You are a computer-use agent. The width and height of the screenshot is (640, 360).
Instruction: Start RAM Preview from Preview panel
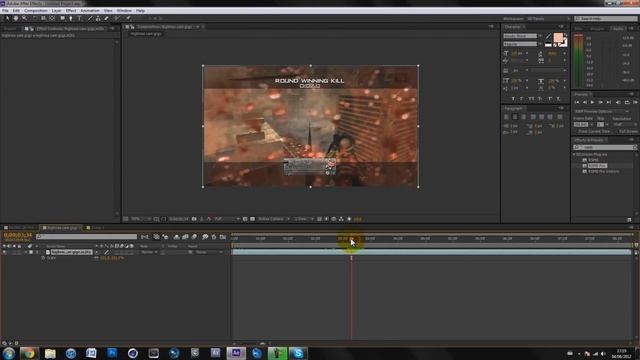(636, 102)
